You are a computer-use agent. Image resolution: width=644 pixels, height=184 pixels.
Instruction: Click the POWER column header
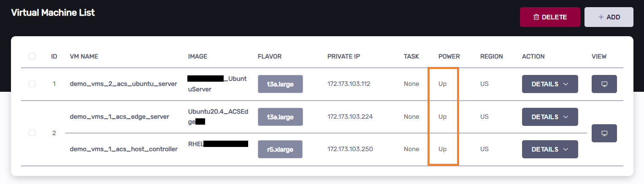(x=449, y=56)
